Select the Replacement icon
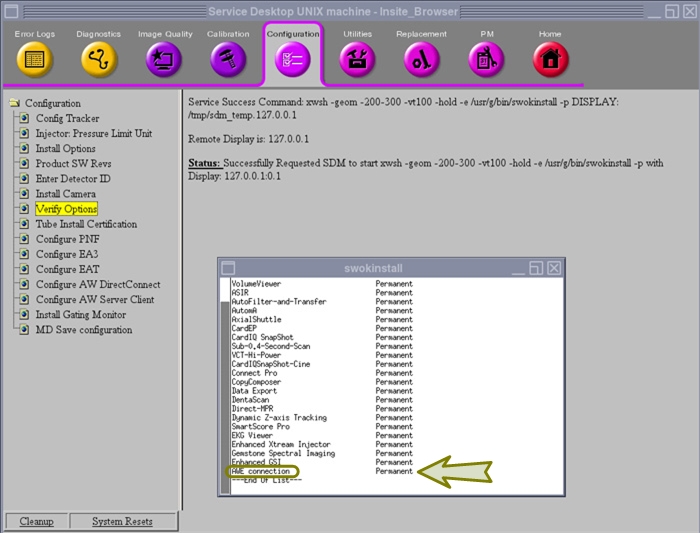700x533 pixels. coord(421,59)
